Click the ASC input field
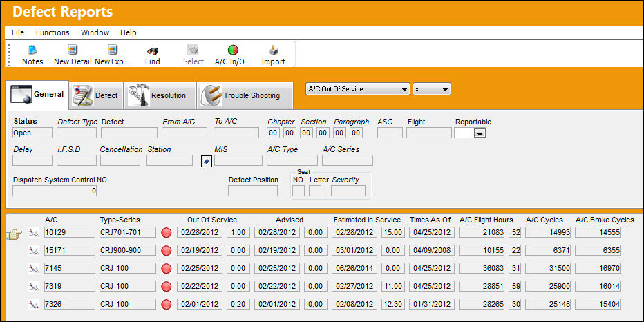 click(390, 133)
